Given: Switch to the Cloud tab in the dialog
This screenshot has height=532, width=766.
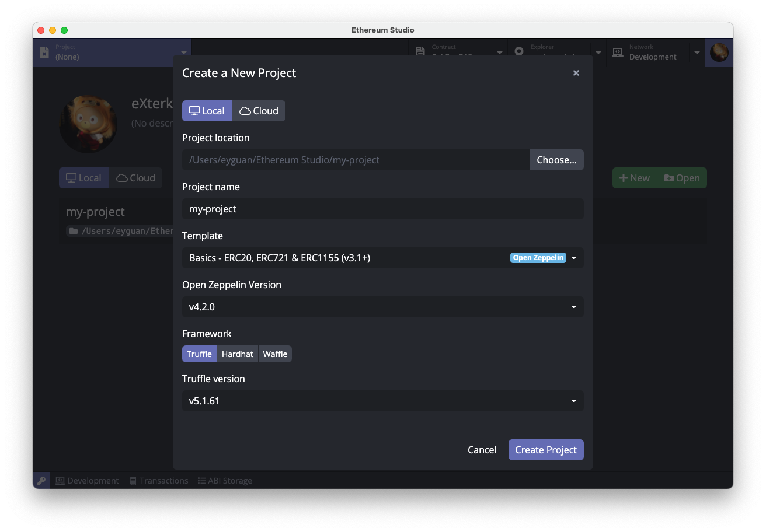Looking at the screenshot, I should click(259, 111).
